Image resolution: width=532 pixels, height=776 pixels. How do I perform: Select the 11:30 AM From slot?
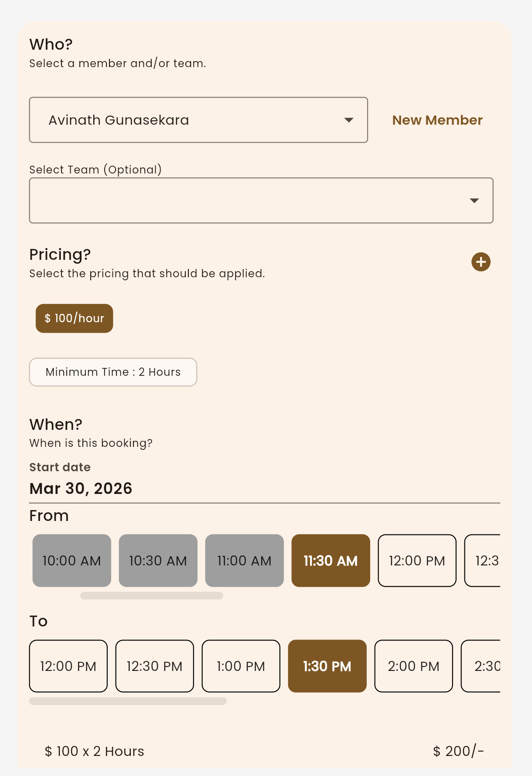click(331, 561)
